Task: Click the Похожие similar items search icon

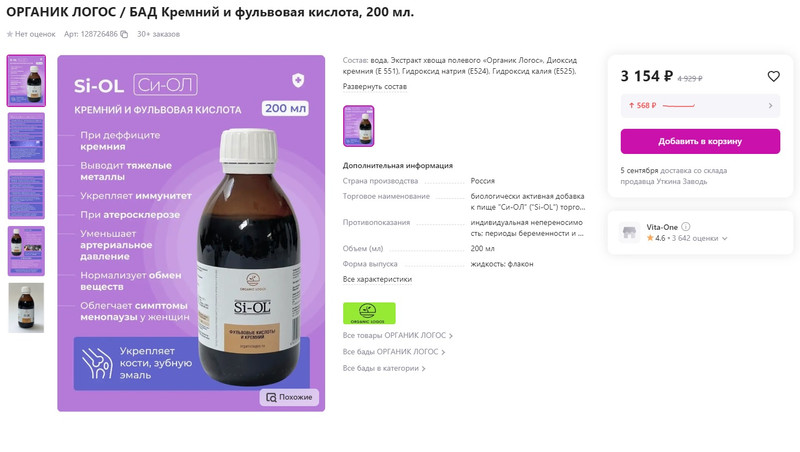Action: 271,397
